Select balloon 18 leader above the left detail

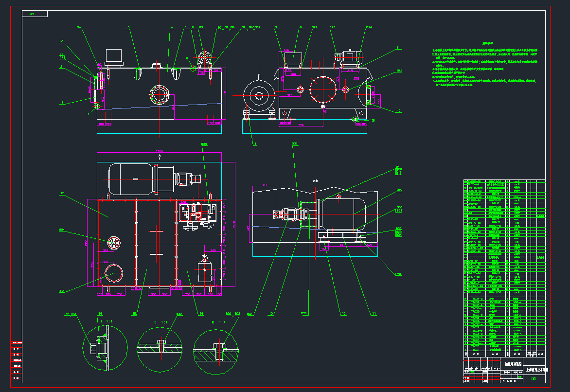point(134,313)
